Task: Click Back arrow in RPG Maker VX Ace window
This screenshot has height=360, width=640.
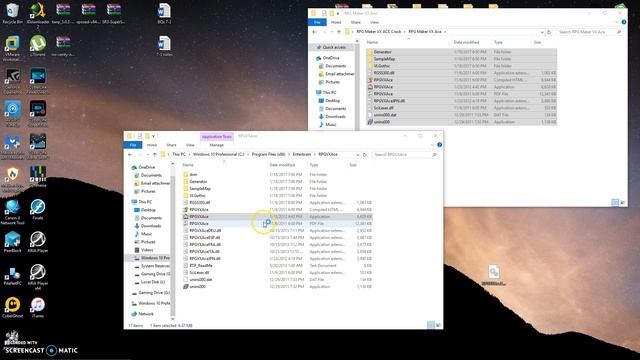Action: point(314,32)
